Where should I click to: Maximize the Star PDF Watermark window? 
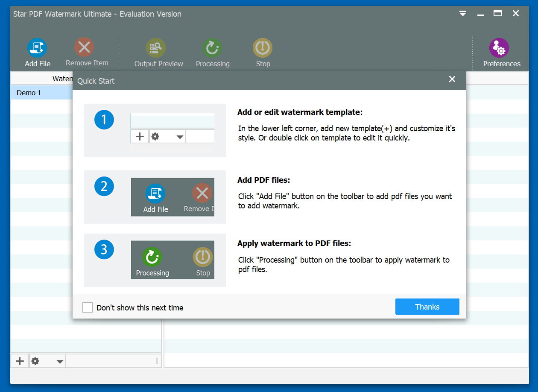point(497,14)
